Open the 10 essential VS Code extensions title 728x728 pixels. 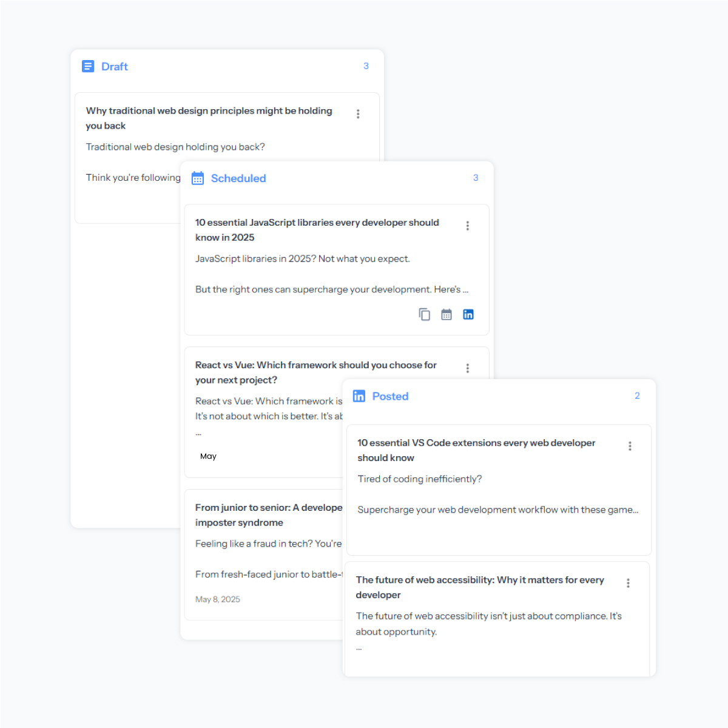pyautogui.click(x=476, y=450)
